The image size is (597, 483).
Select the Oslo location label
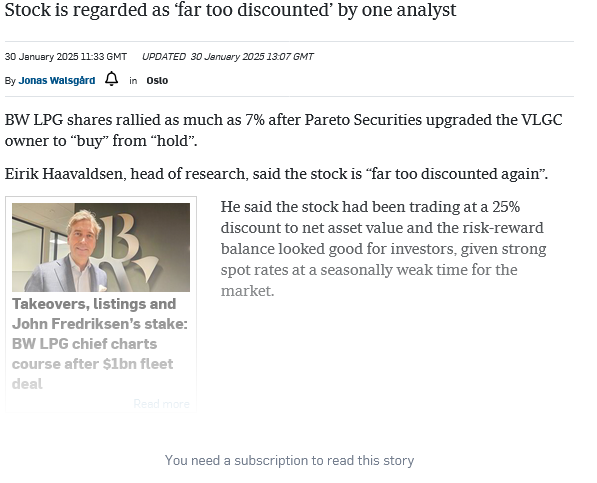click(157, 81)
